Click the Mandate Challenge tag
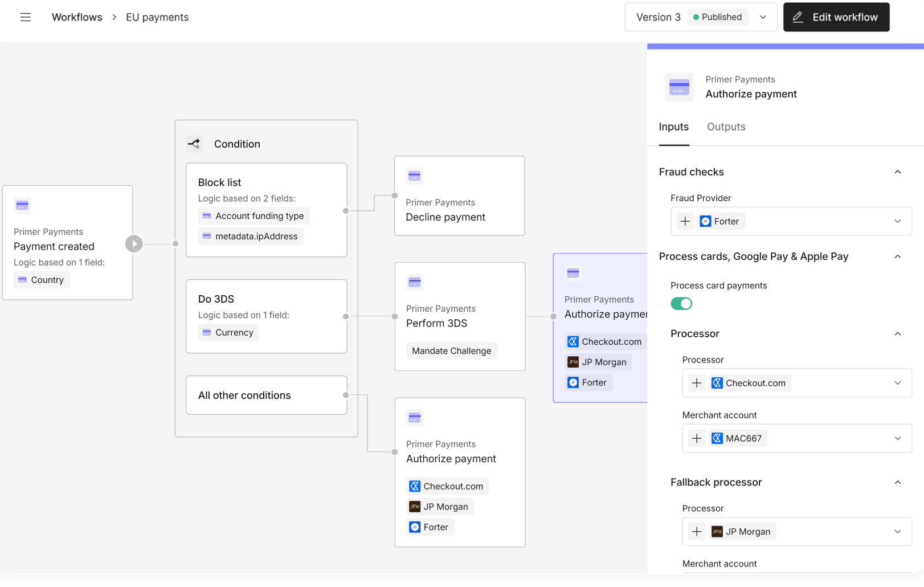 (452, 351)
